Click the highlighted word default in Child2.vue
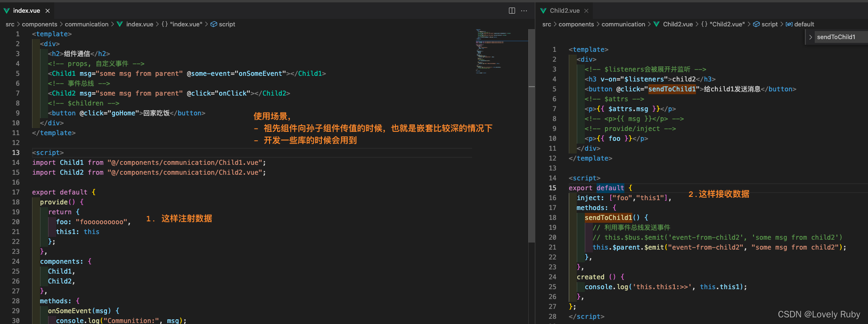868x324 pixels. (610, 188)
